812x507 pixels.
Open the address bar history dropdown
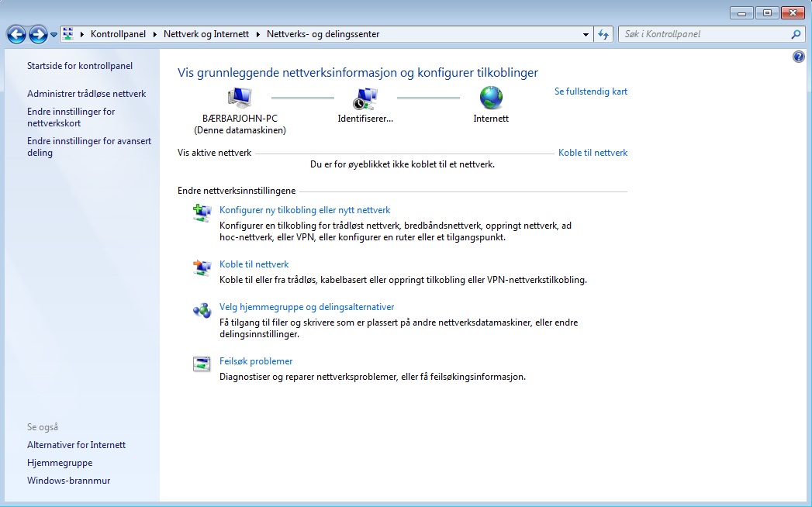[586, 35]
